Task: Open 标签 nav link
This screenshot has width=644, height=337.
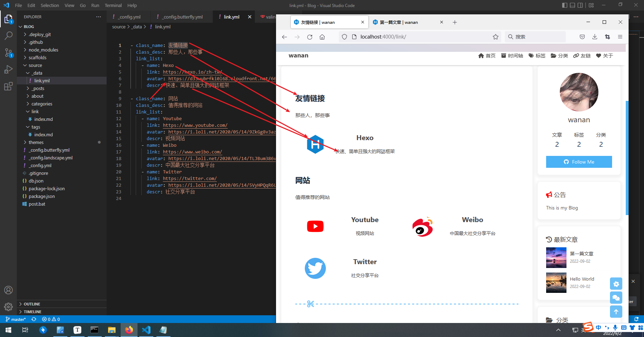Action: pos(537,56)
